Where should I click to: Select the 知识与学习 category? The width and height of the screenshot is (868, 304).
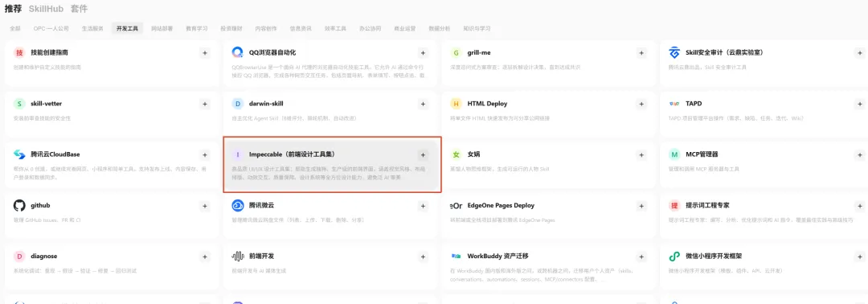[477, 29]
